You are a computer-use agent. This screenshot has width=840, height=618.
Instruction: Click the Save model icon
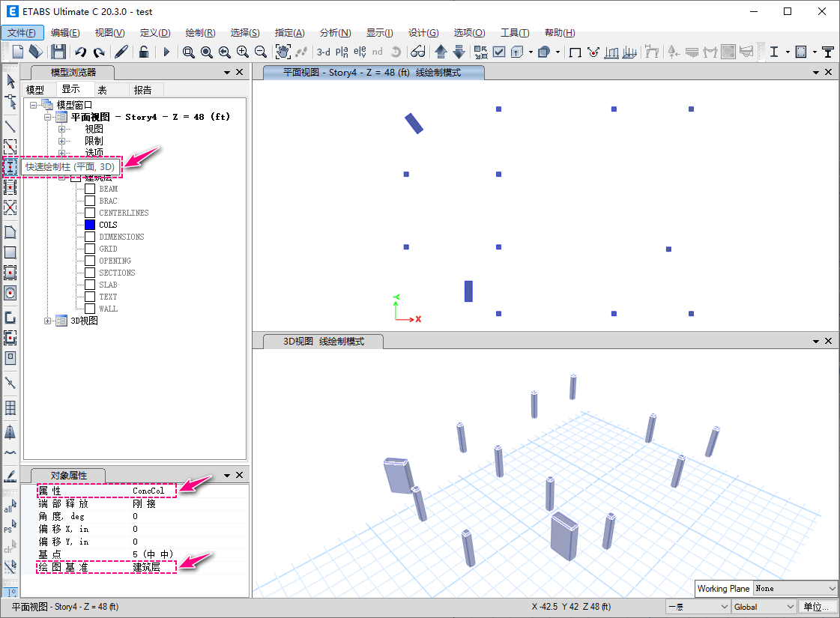click(x=58, y=52)
